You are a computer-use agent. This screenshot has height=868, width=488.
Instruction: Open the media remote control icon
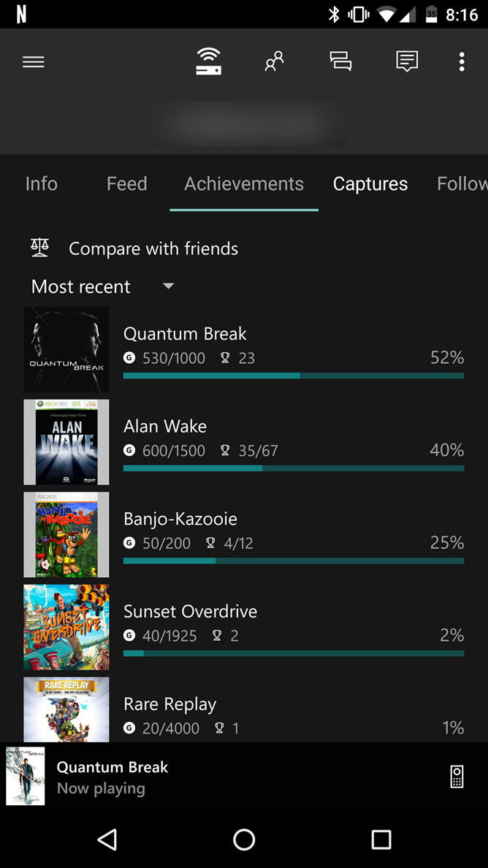click(456, 777)
